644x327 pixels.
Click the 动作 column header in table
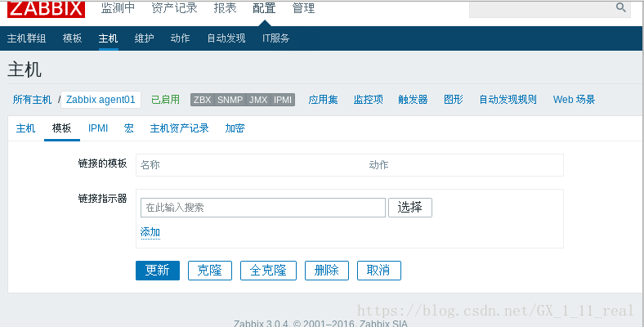coord(378,165)
